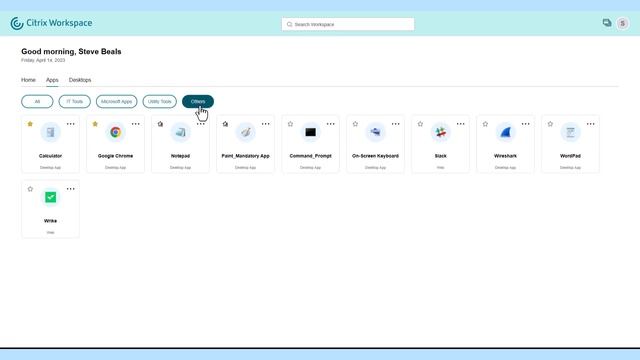The height and width of the screenshot is (360, 640).
Task: Toggle favorite star on Command_Prompt
Action: [x=290, y=124]
